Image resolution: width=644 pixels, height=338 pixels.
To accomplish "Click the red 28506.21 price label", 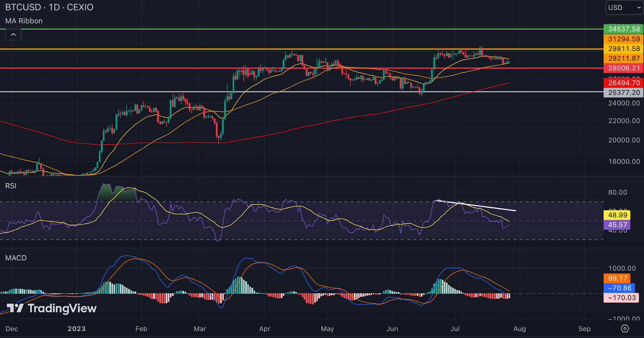I will [623, 68].
